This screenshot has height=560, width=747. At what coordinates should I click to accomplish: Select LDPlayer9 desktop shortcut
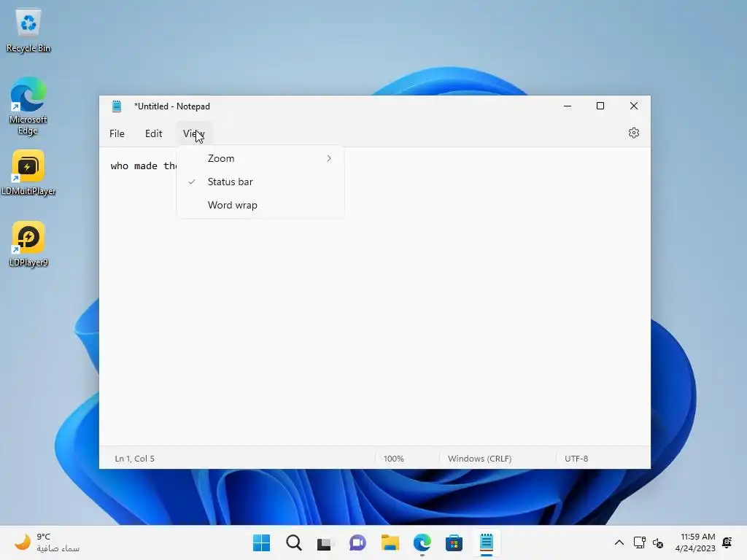[28, 244]
